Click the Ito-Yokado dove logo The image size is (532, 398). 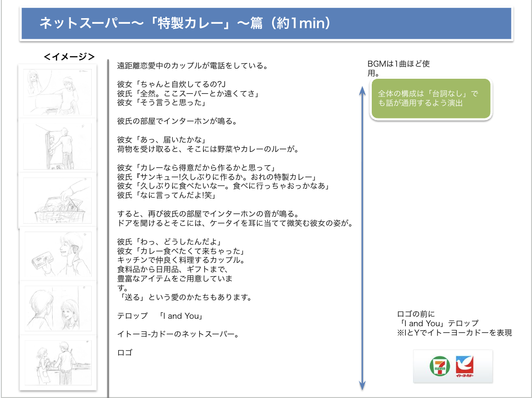tap(464, 366)
